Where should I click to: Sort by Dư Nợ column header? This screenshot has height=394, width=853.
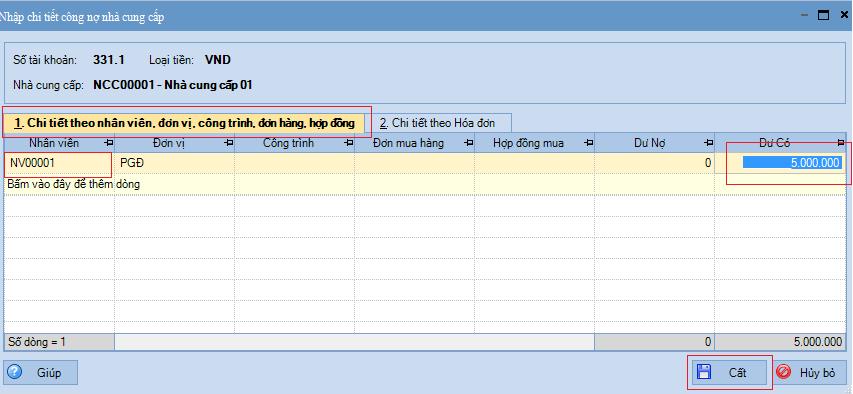(x=654, y=143)
